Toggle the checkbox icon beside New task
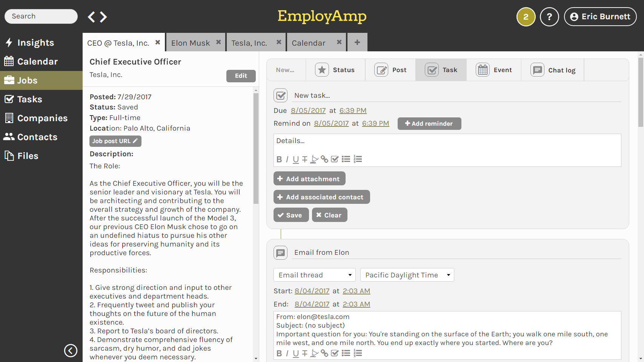 [x=280, y=96]
